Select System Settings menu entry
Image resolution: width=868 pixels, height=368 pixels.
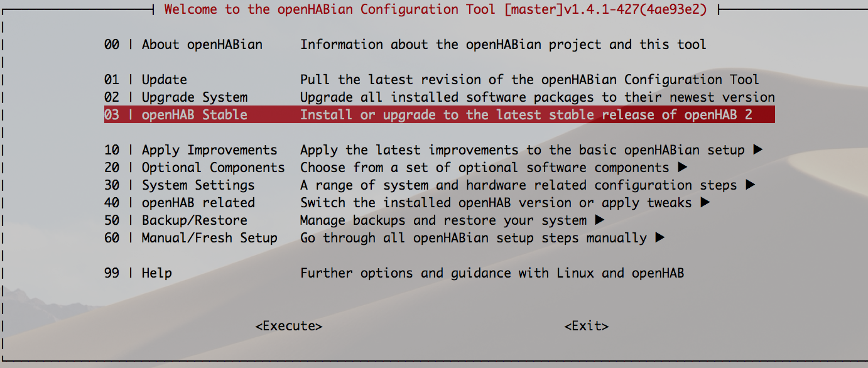pos(198,185)
